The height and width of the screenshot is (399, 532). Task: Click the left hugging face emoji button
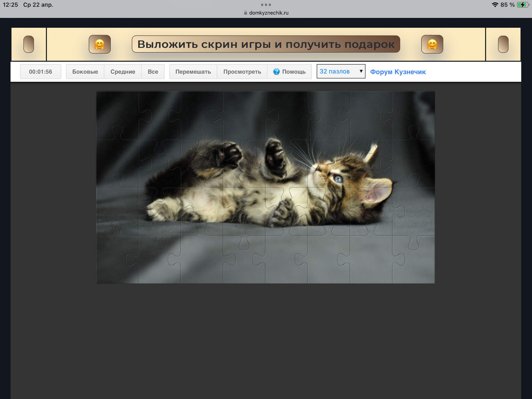(x=100, y=44)
